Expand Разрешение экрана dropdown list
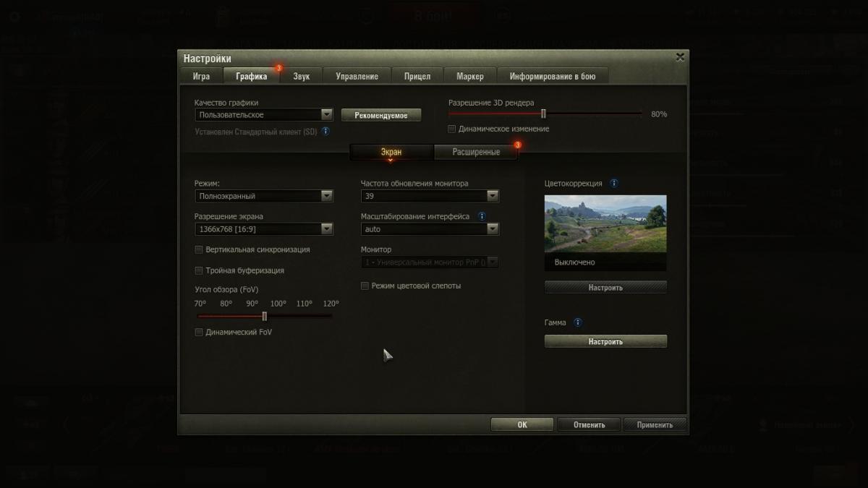The image size is (868, 488). pos(263,229)
